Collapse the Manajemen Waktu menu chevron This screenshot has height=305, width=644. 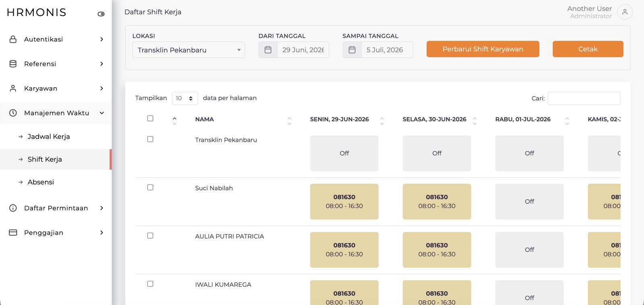coord(102,113)
